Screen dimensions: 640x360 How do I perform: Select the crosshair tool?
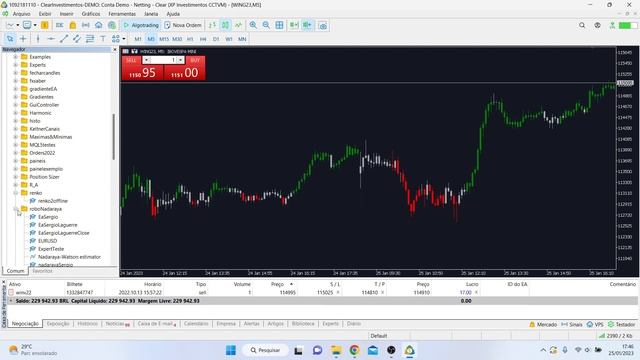[x=23, y=39]
